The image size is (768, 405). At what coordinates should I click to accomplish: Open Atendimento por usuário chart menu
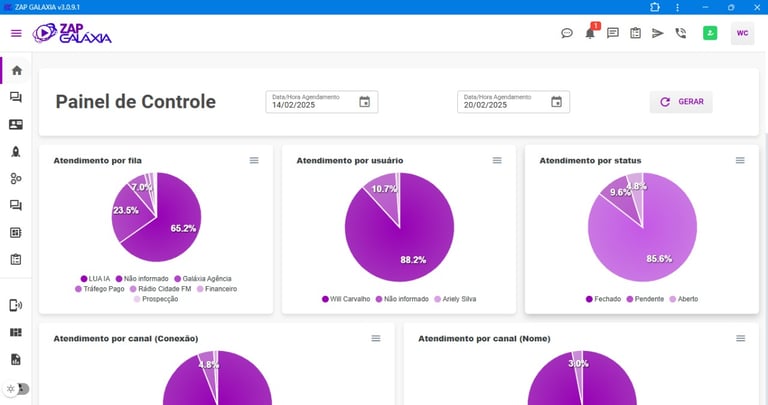(x=497, y=160)
